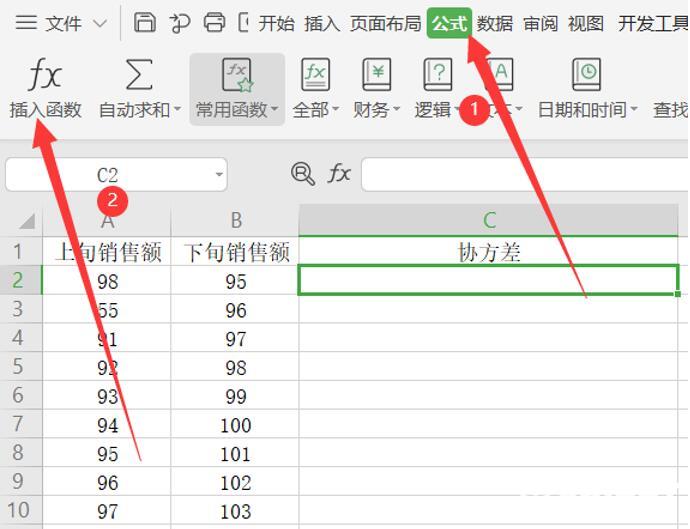Viewport: 690px width, 529px height.
Task: Click cell A7 with value 94
Action: (x=107, y=423)
